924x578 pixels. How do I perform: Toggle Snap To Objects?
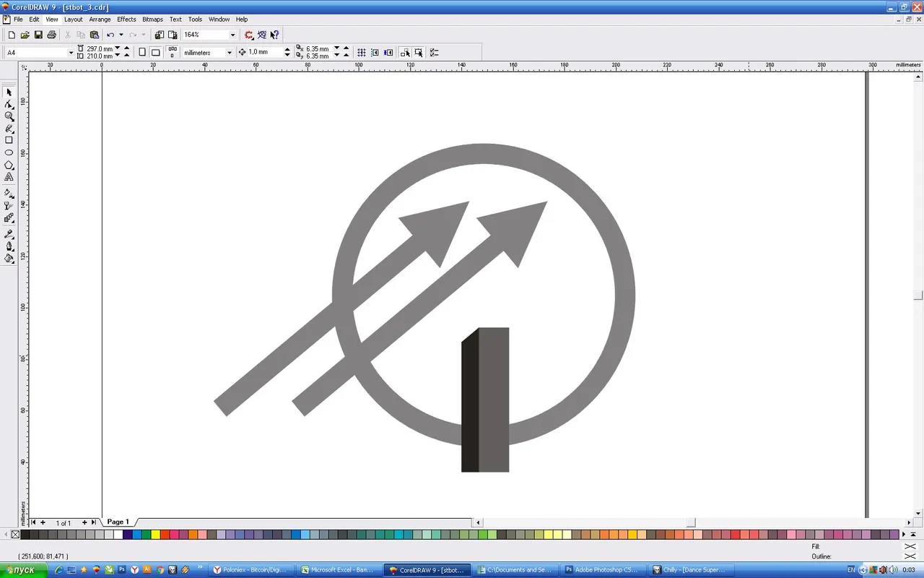pos(388,53)
